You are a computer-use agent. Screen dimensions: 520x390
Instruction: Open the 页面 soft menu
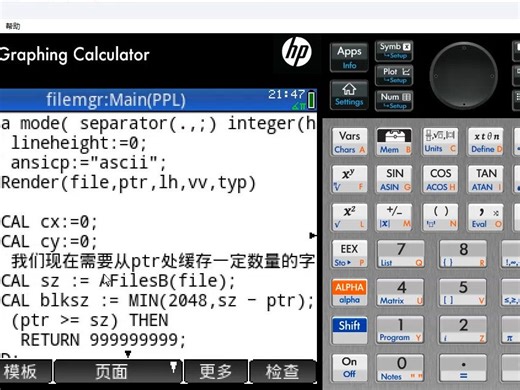click(118, 371)
